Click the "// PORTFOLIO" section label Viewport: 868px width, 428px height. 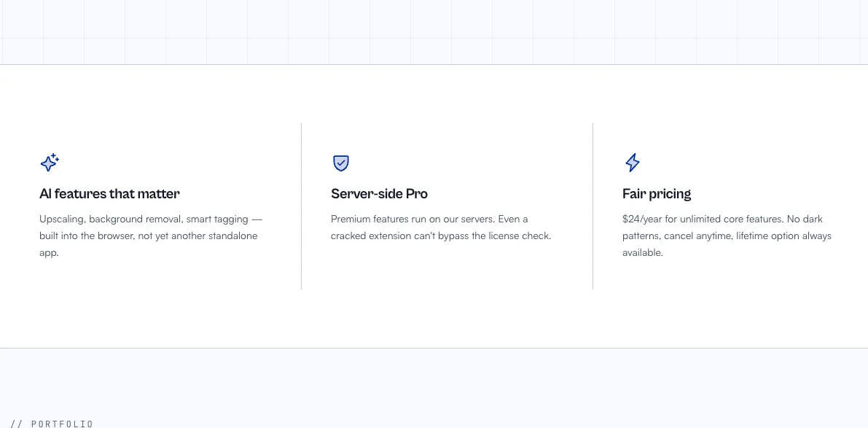point(52,424)
